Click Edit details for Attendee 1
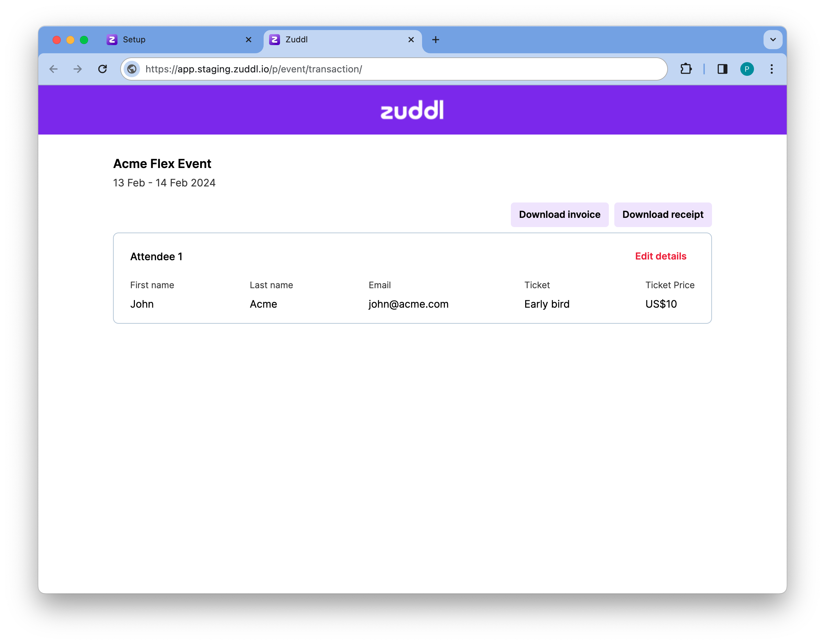 tap(660, 256)
